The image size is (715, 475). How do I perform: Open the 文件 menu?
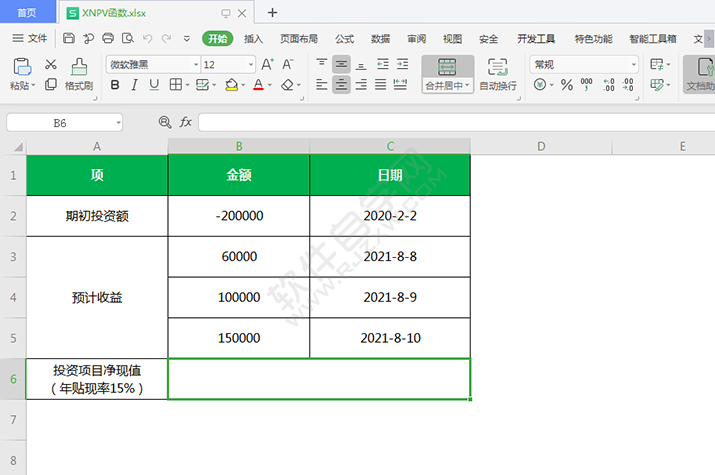(30, 38)
